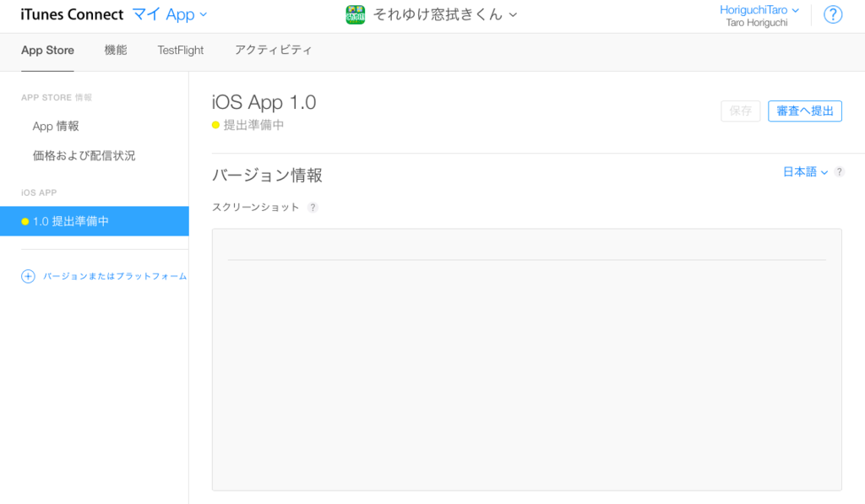The image size is (865, 504).
Task: Go to the アクティビティ tab
Action: (x=273, y=50)
